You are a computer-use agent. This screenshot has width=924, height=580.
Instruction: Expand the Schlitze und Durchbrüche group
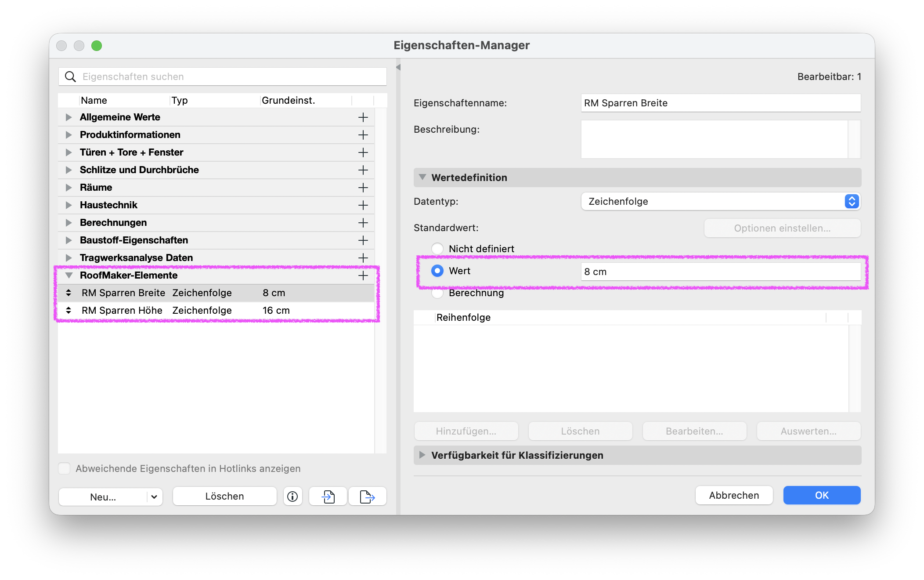click(x=69, y=170)
